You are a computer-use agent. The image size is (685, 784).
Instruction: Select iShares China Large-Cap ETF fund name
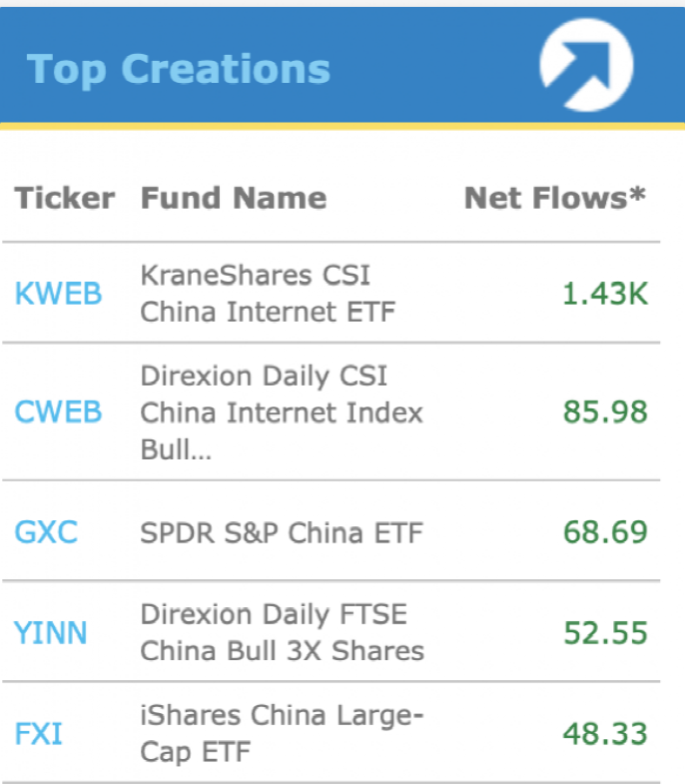pyautogui.click(x=276, y=734)
